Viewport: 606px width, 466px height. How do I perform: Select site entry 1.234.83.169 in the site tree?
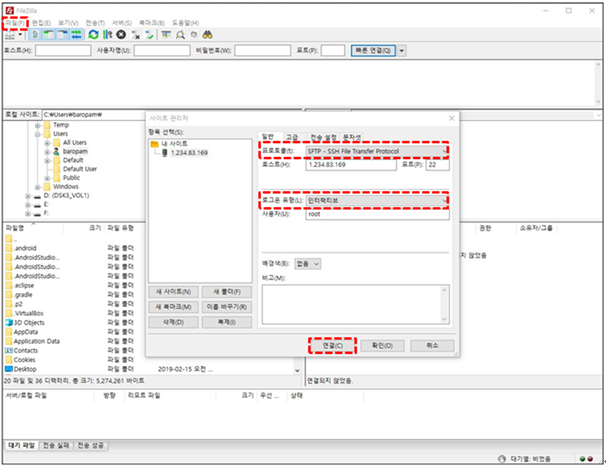click(x=189, y=153)
